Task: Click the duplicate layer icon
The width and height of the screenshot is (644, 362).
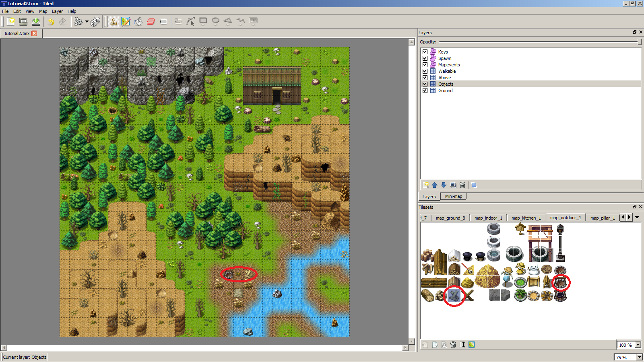Action: (x=453, y=185)
